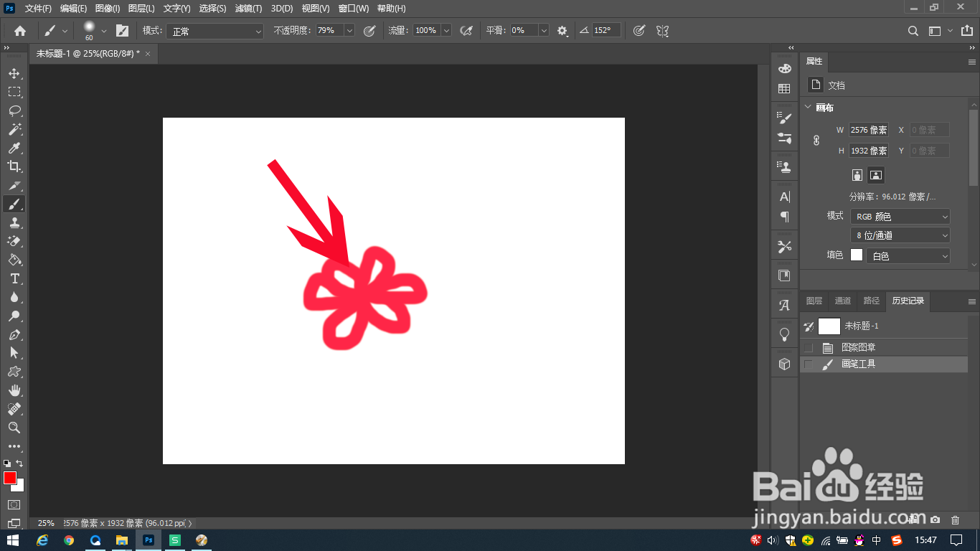
Task: Open the smoothing 0% dropdown arrow
Action: pyautogui.click(x=543, y=31)
